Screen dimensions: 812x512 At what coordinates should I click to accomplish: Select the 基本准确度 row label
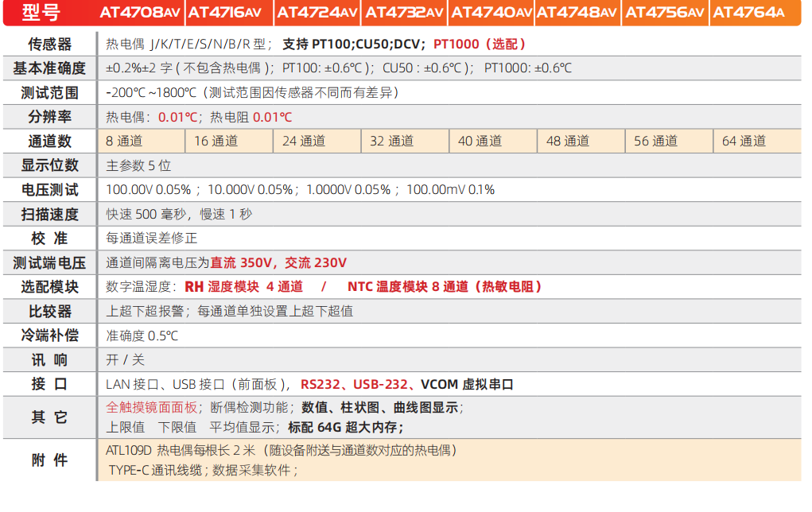click(49, 68)
